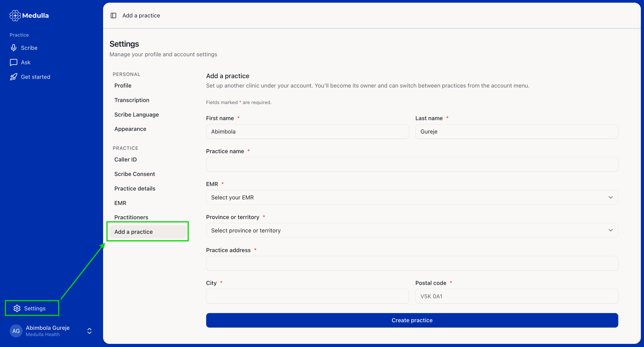The height and width of the screenshot is (347, 644).
Task: Select Caller ID settings
Action: pyautogui.click(x=125, y=159)
